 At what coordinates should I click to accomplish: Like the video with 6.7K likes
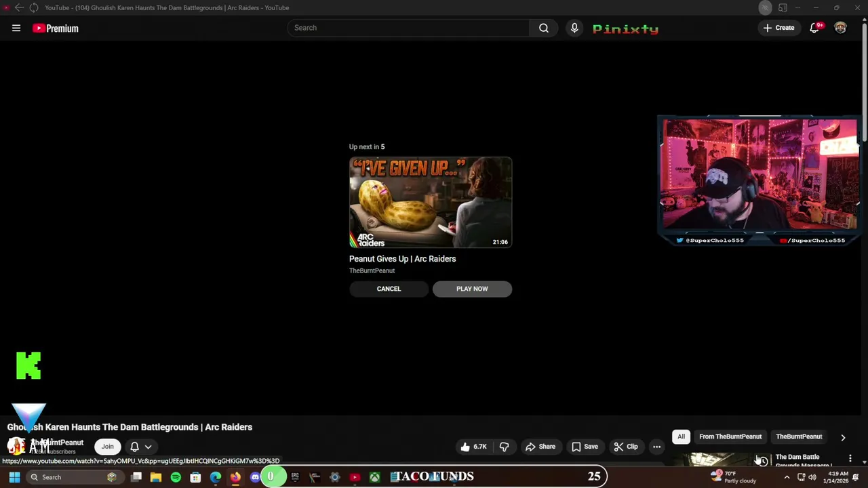pyautogui.click(x=473, y=447)
